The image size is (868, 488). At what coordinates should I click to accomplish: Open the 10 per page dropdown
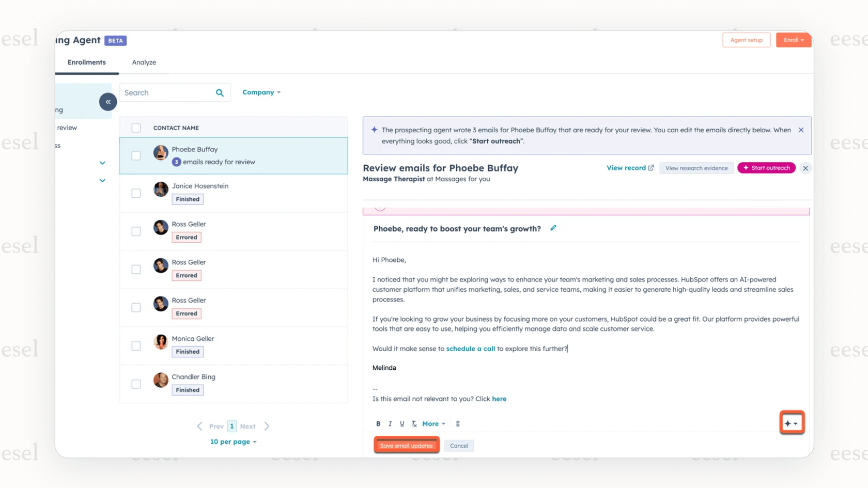tap(233, 442)
